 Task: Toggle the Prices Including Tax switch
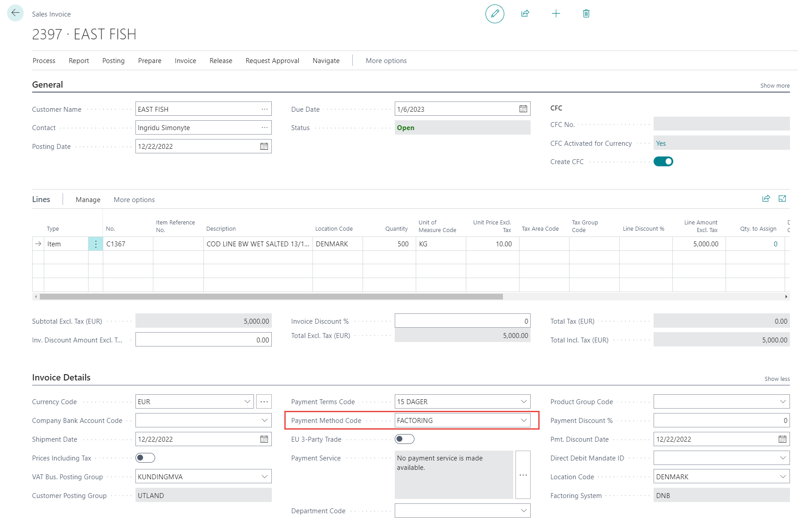tap(145, 458)
